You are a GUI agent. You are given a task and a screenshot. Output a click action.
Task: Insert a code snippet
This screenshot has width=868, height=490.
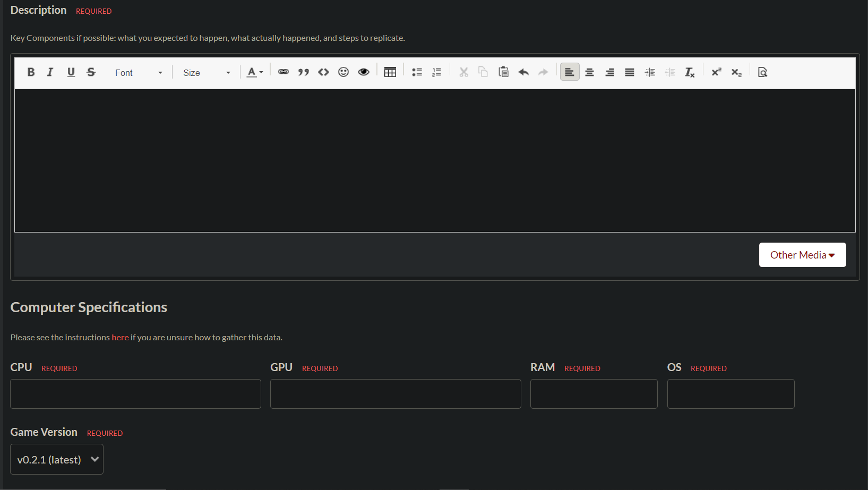323,72
